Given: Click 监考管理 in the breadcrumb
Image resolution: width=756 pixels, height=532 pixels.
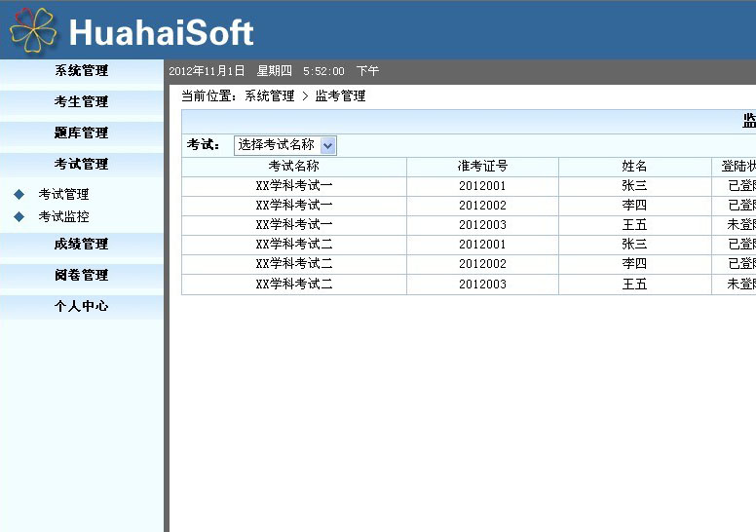Looking at the screenshot, I should [x=340, y=96].
